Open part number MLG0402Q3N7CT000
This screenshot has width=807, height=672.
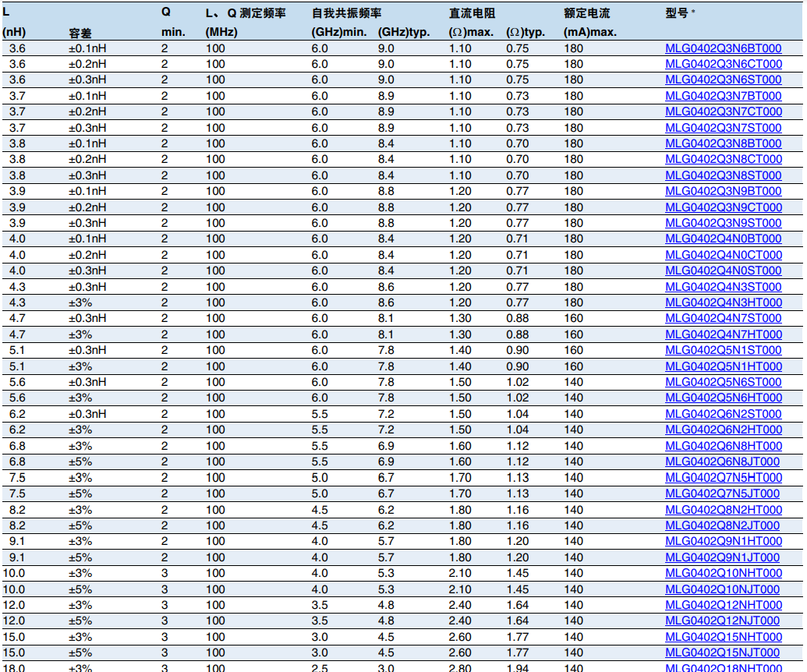click(x=723, y=111)
